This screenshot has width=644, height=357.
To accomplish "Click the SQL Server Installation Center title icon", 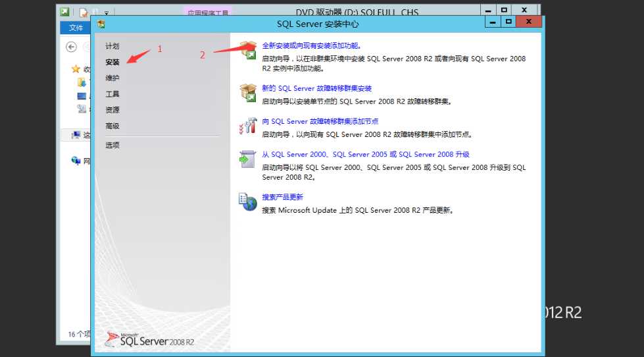I will click(101, 24).
